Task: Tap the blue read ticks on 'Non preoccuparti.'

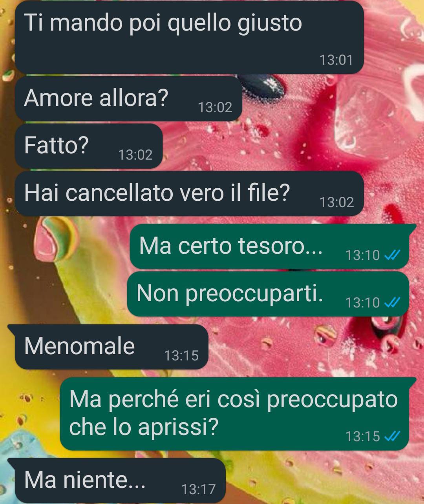Action: pyautogui.click(x=392, y=302)
